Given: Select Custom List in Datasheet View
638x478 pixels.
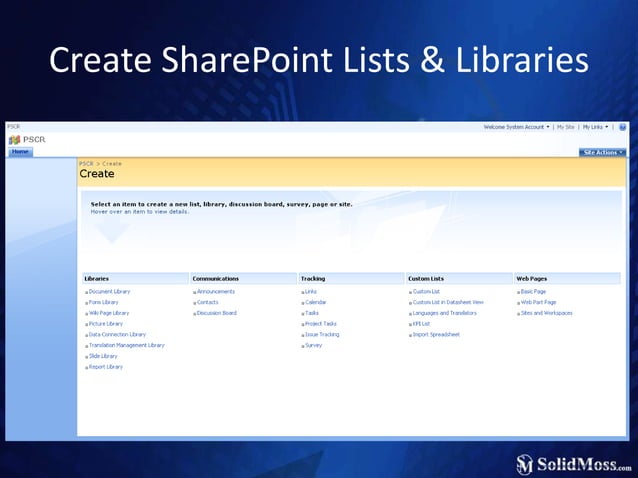Looking at the screenshot, I should 448,302.
